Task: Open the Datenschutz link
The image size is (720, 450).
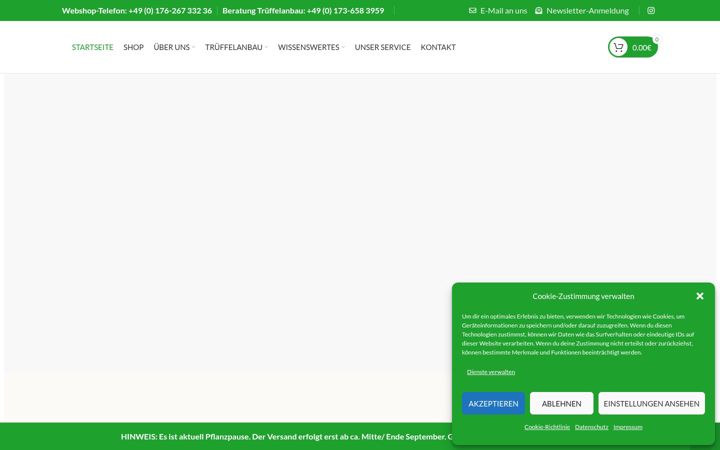Action: [x=591, y=427]
